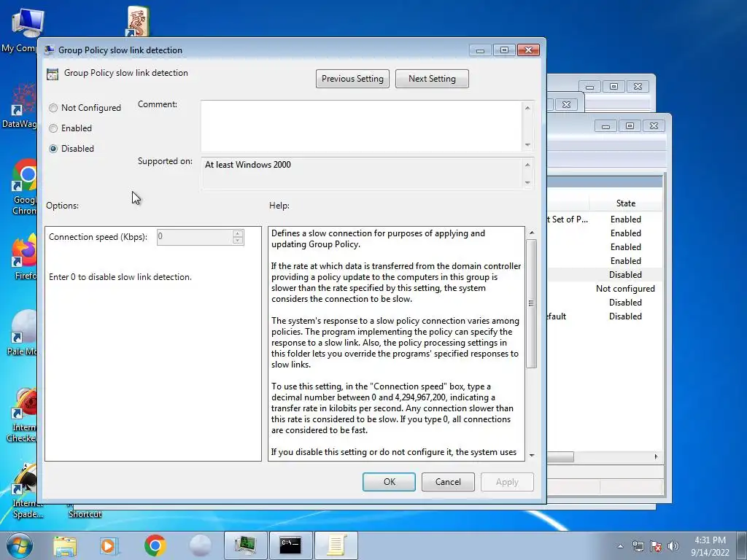
Task: Open Pale Moon from the taskbar
Action: pos(200,545)
